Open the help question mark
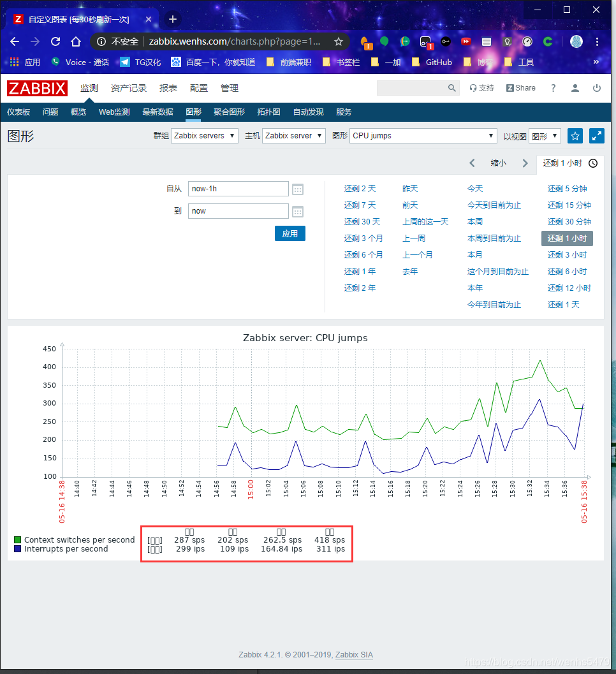Viewport: 616px width, 674px height. tap(554, 88)
